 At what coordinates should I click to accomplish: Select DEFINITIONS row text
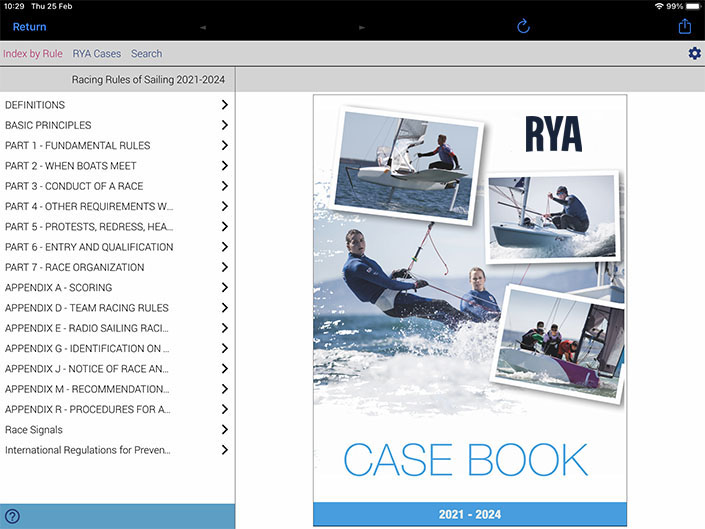[x=35, y=105]
